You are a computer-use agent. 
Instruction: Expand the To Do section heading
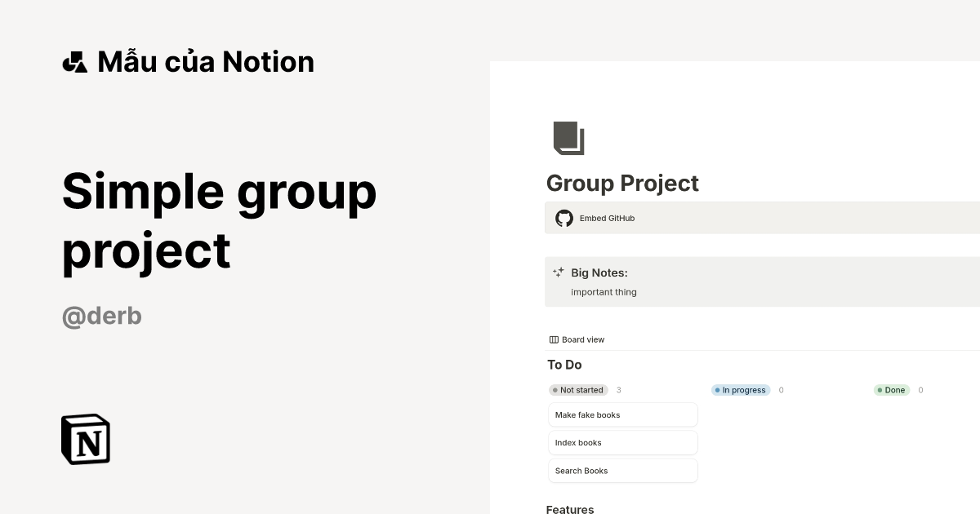click(x=563, y=365)
